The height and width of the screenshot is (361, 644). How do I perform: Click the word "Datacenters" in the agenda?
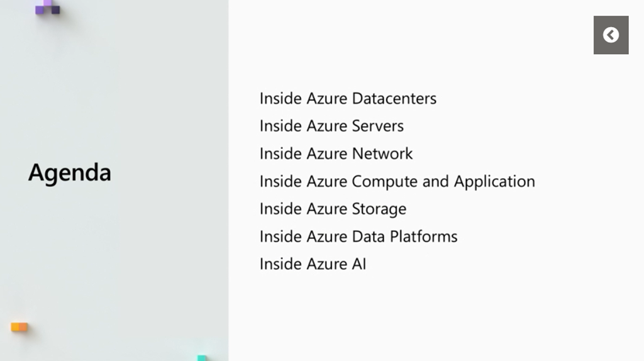[x=394, y=99]
